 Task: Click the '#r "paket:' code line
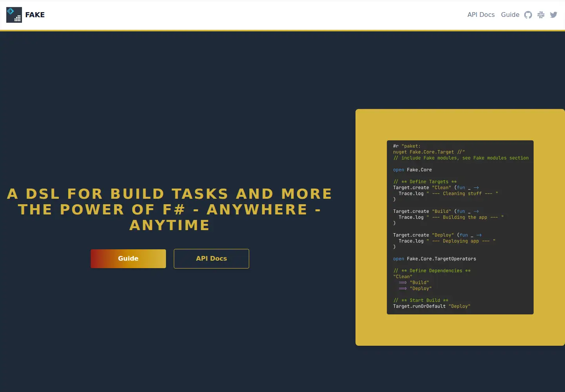(x=407, y=146)
